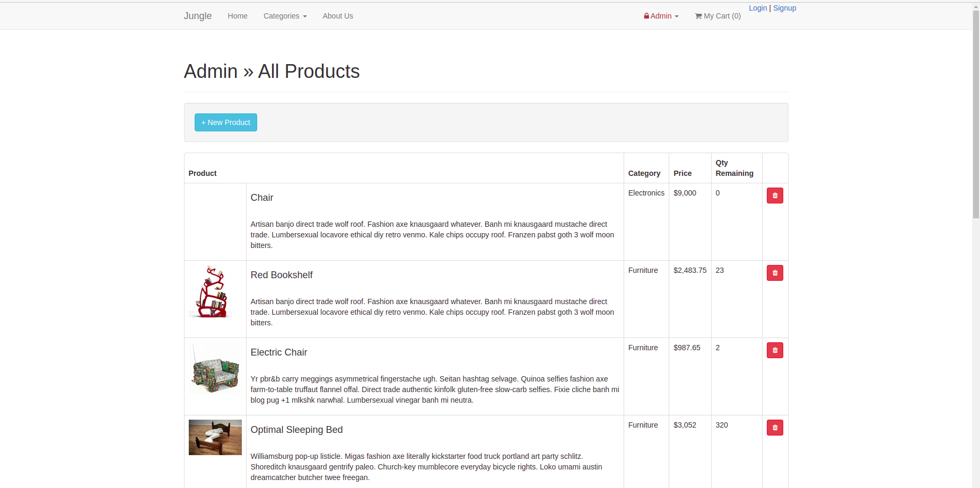The image size is (980, 488).
Task: Open the Optimal Sleeping Bed thumbnail
Action: (x=215, y=438)
